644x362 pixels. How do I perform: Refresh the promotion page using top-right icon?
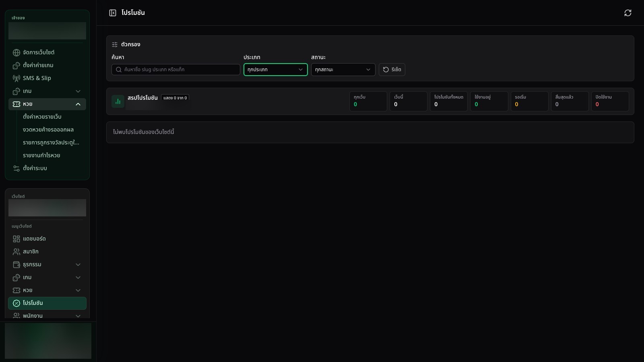(x=628, y=13)
